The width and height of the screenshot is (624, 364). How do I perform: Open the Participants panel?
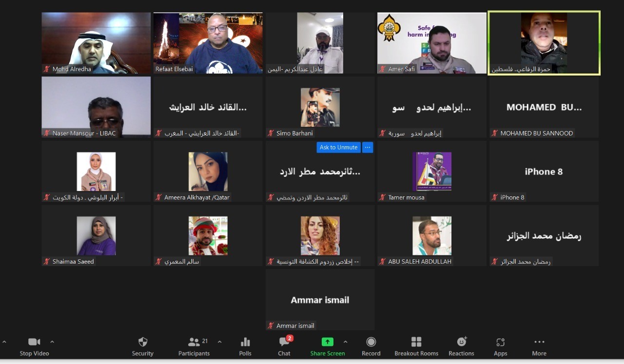pyautogui.click(x=194, y=342)
